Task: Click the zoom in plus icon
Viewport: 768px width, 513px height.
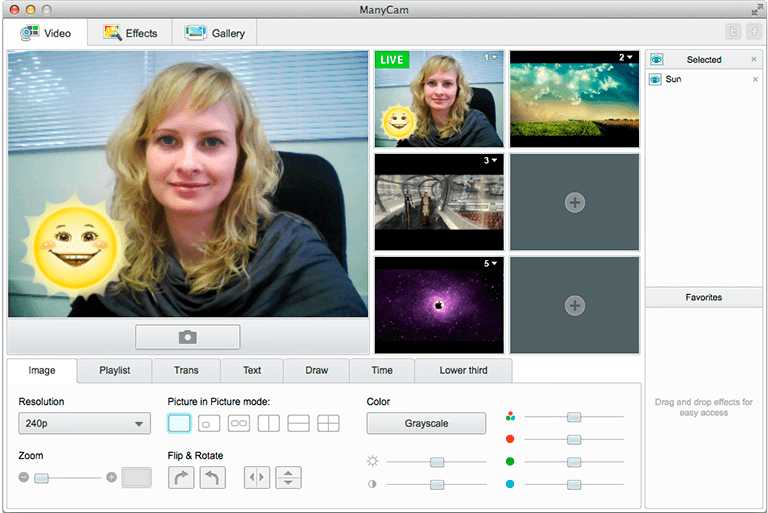Action: pyautogui.click(x=111, y=477)
